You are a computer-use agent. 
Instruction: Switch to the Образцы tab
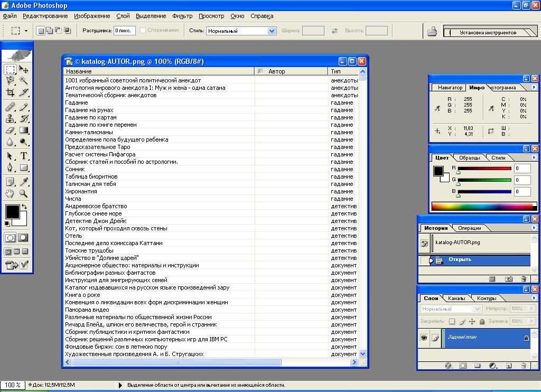tap(469, 157)
